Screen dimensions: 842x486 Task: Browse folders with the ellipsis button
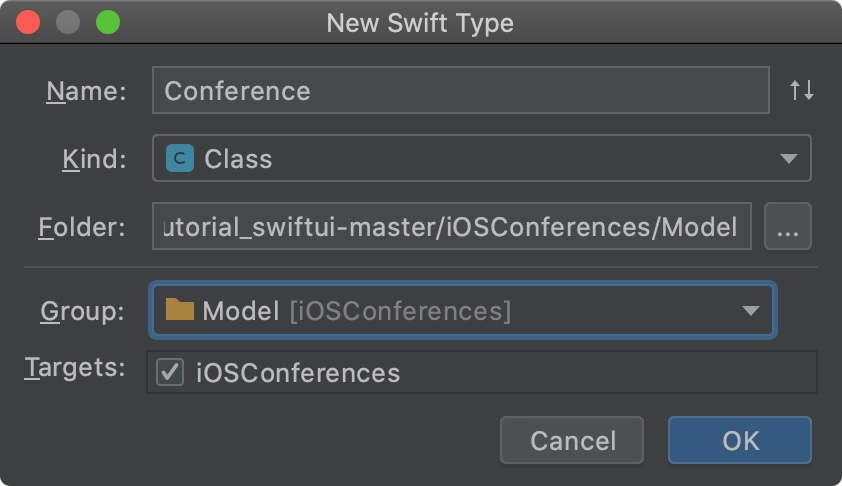[x=787, y=227]
